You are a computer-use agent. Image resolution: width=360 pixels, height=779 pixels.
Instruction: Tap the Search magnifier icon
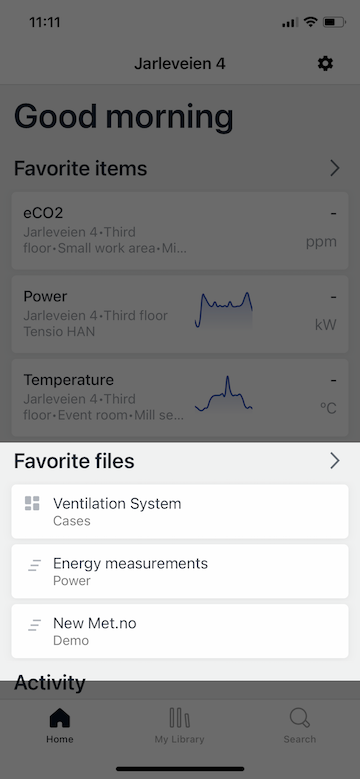(x=299, y=718)
